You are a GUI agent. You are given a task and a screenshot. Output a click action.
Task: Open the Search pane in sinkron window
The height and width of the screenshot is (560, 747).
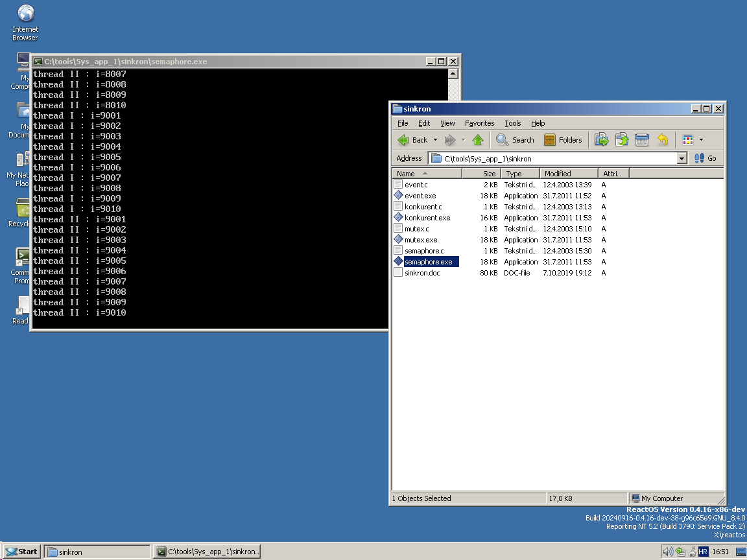[x=515, y=140]
